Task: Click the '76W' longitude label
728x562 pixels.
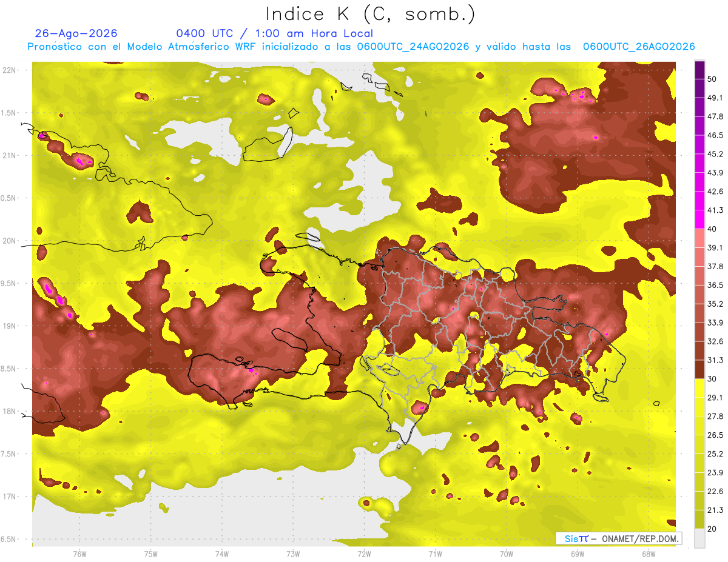Action: pyautogui.click(x=79, y=554)
